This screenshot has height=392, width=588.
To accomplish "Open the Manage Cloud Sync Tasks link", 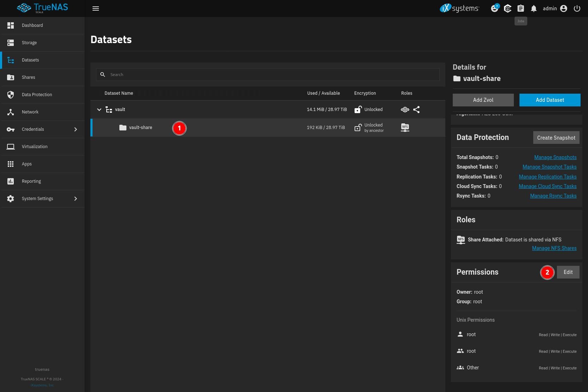I will click(548, 186).
